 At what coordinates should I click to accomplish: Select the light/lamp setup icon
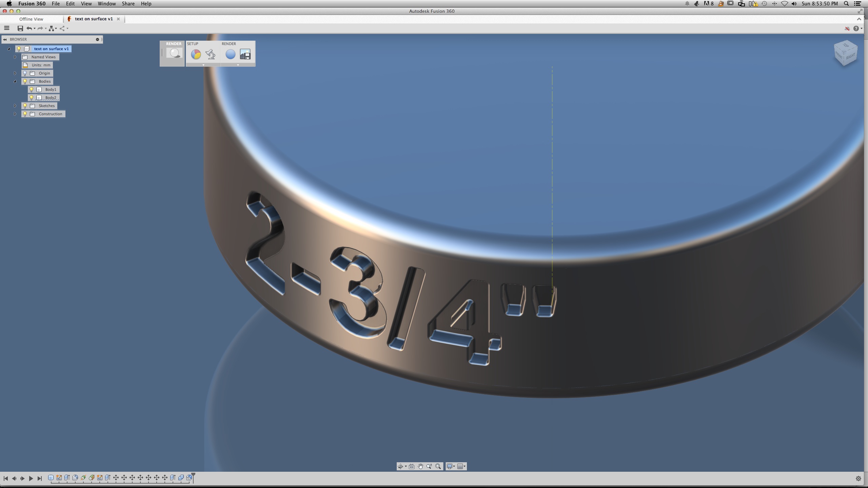[210, 55]
